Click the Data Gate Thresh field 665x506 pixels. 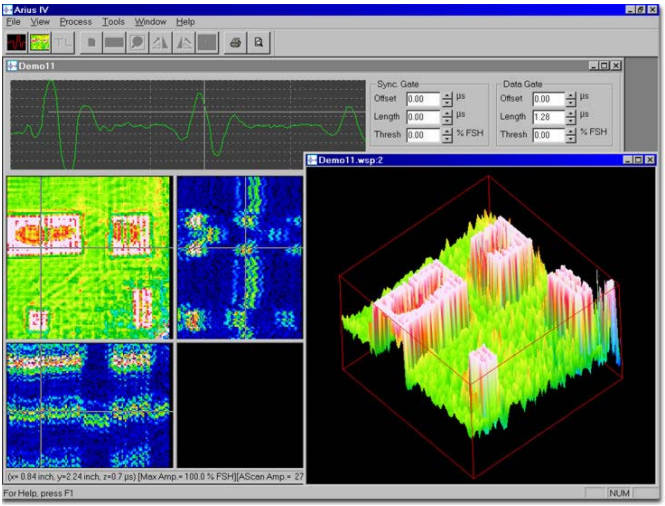[549, 135]
